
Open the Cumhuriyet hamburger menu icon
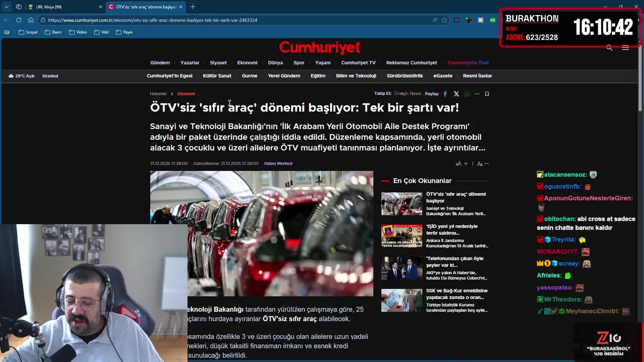625,48
